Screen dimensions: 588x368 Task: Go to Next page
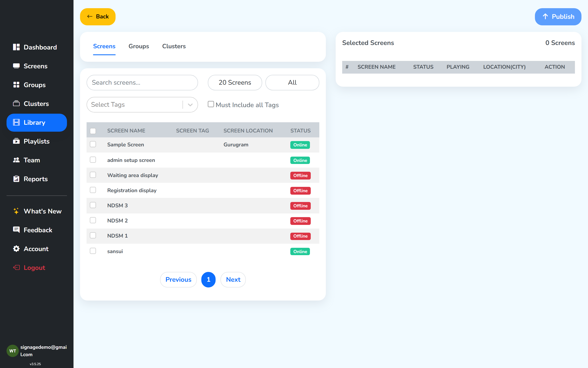pyautogui.click(x=233, y=279)
